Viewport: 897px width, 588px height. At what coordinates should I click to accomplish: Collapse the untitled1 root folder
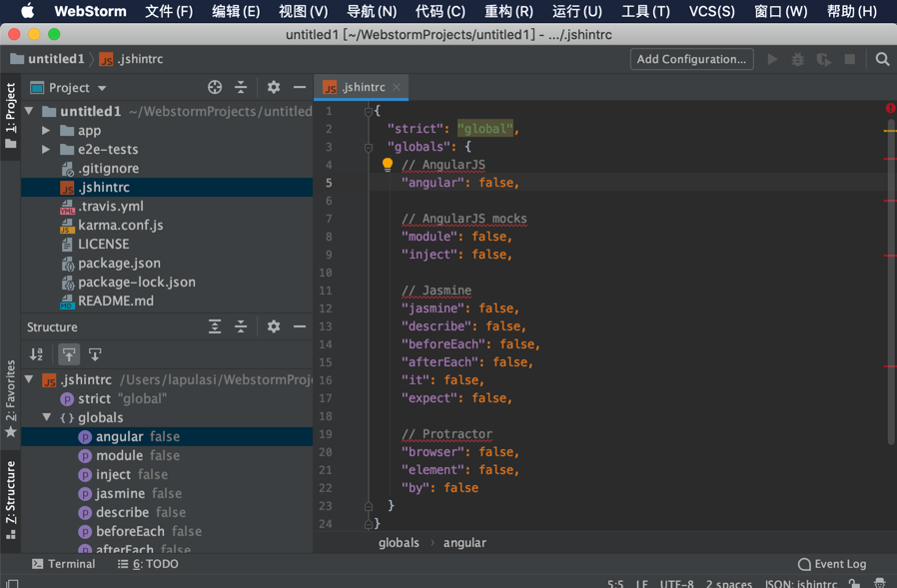[29, 111]
